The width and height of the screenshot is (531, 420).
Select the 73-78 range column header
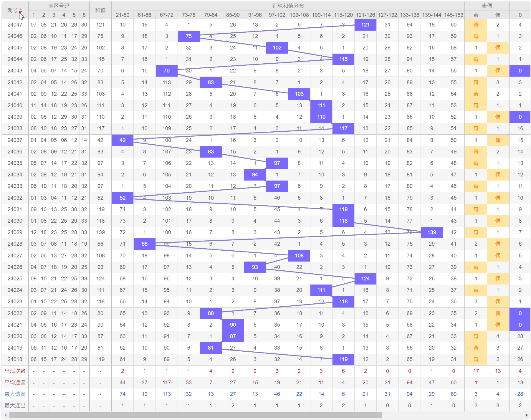pyautogui.click(x=189, y=15)
